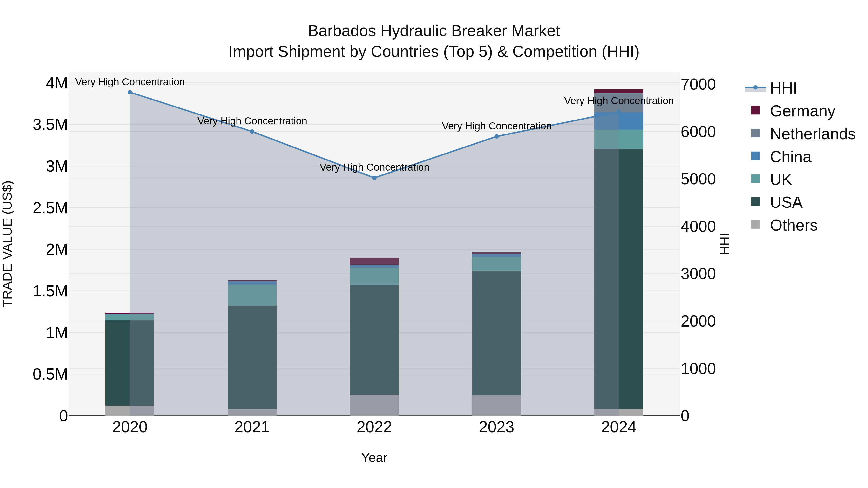Select the 2022 HHI data point
This screenshot has height=488, width=868.
374,178
